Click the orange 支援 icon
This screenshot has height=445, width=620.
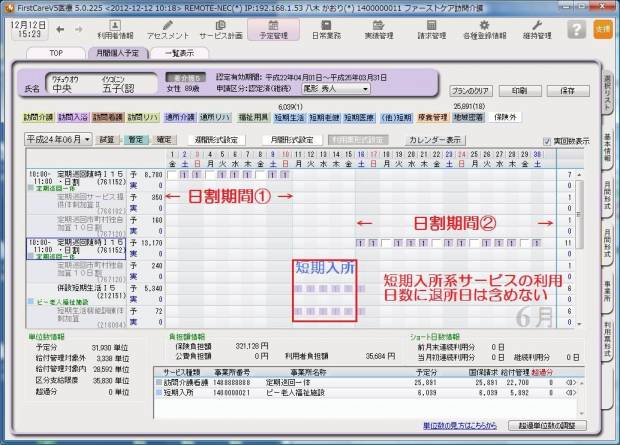pyautogui.click(x=601, y=29)
